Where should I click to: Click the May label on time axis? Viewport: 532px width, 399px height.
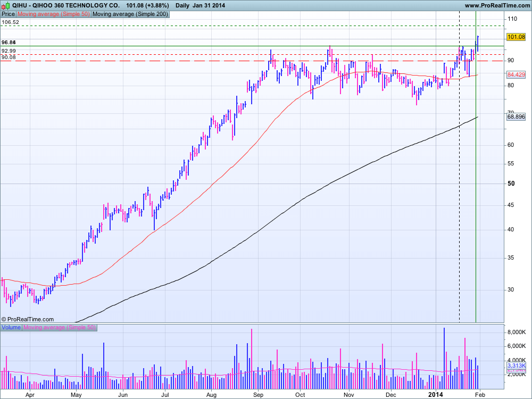tap(76, 395)
